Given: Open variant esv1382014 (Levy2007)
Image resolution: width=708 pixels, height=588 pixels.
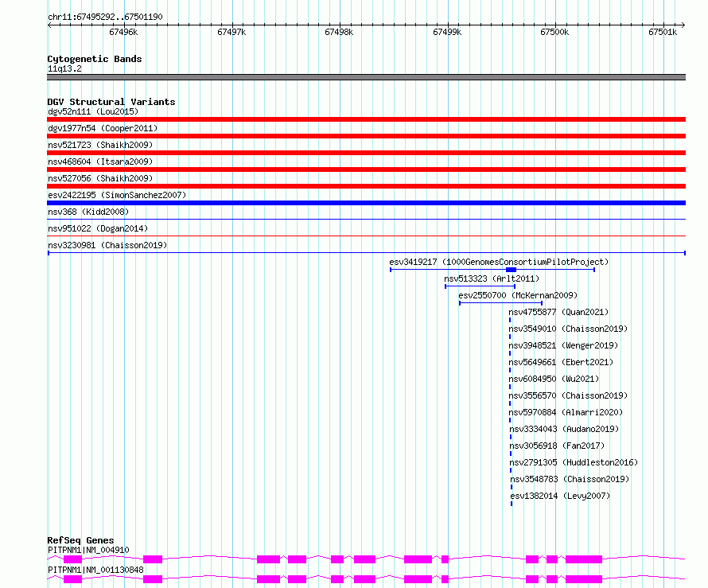Looking at the screenshot, I should tap(560, 496).
